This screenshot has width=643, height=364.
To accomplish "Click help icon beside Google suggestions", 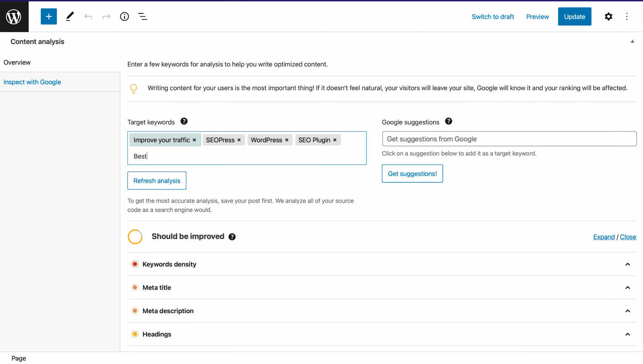I will [x=448, y=121].
